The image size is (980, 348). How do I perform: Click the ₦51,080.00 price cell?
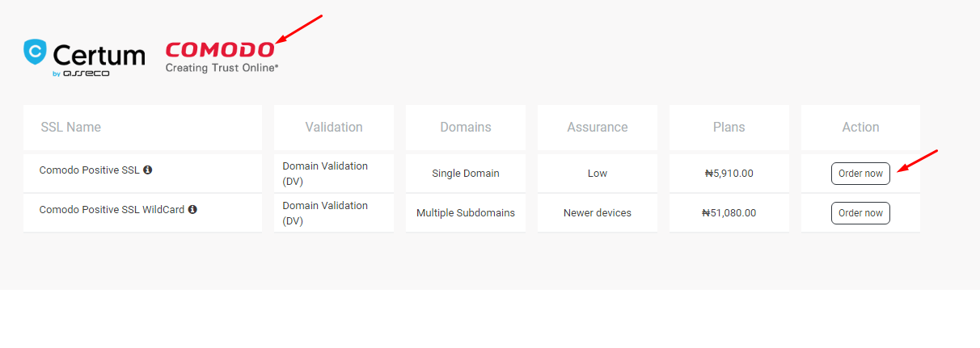pos(729,213)
